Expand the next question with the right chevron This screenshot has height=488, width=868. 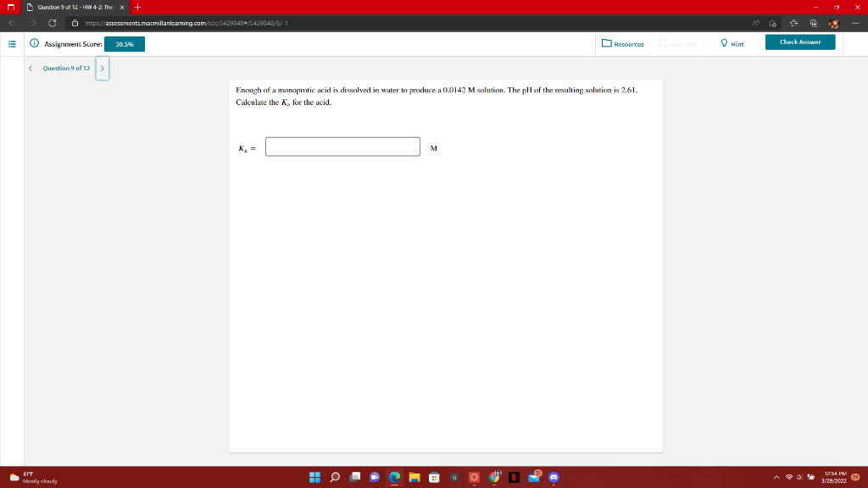click(x=102, y=68)
